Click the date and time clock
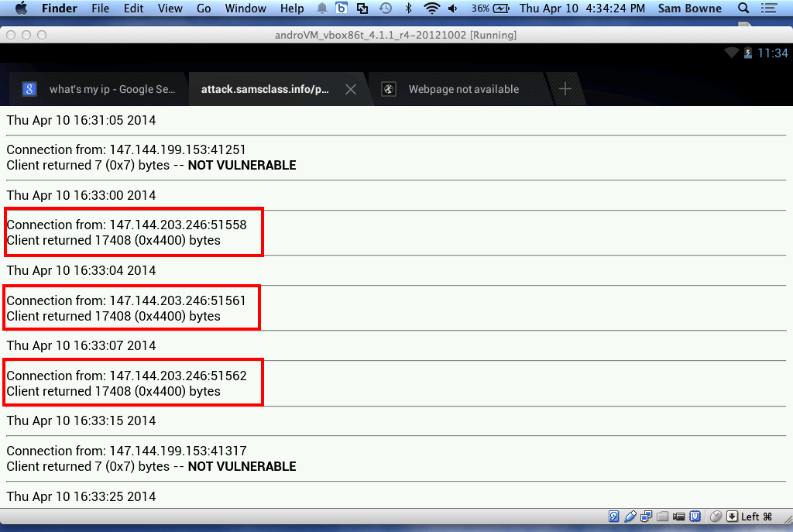This screenshot has width=793, height=532. pos(582,8)
